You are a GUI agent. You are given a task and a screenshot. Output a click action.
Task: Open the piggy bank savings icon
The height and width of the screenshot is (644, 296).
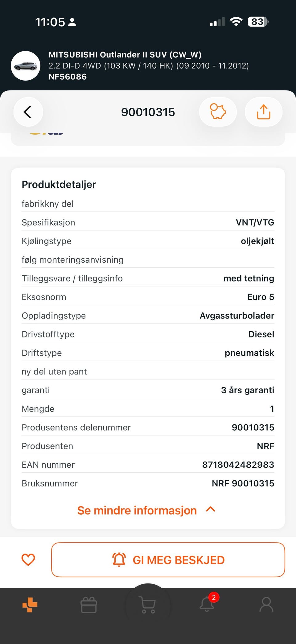[218, 112]
